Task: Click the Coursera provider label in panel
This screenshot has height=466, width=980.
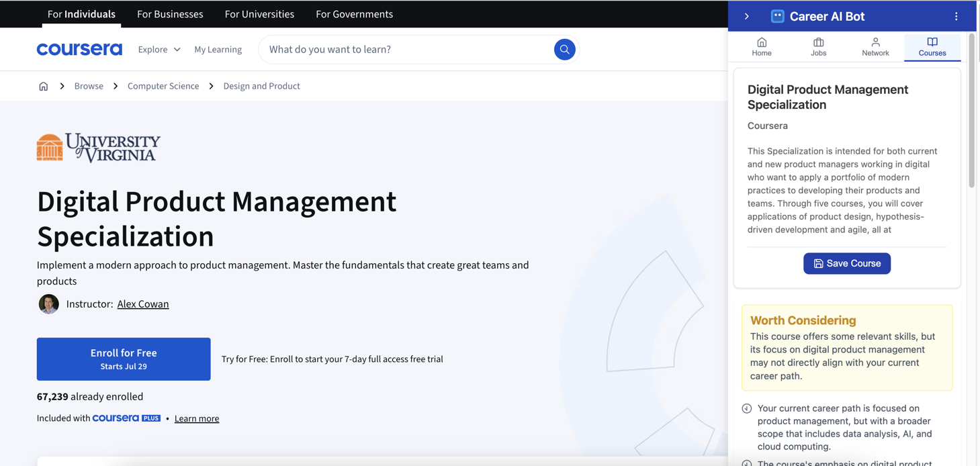Action: tap(768, 126)
